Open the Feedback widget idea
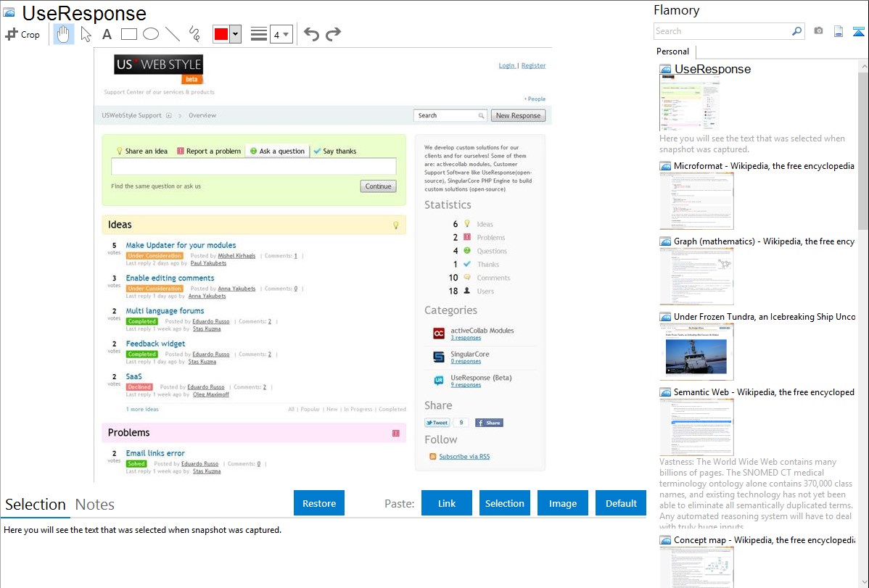The height and width of the screenshot is (588, 869). click(155, 344)
